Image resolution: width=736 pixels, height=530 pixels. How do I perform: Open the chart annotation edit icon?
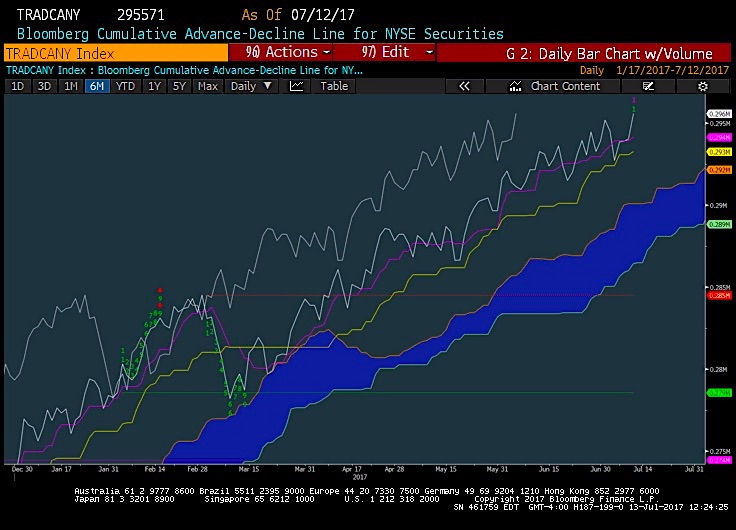click(649, 86)
